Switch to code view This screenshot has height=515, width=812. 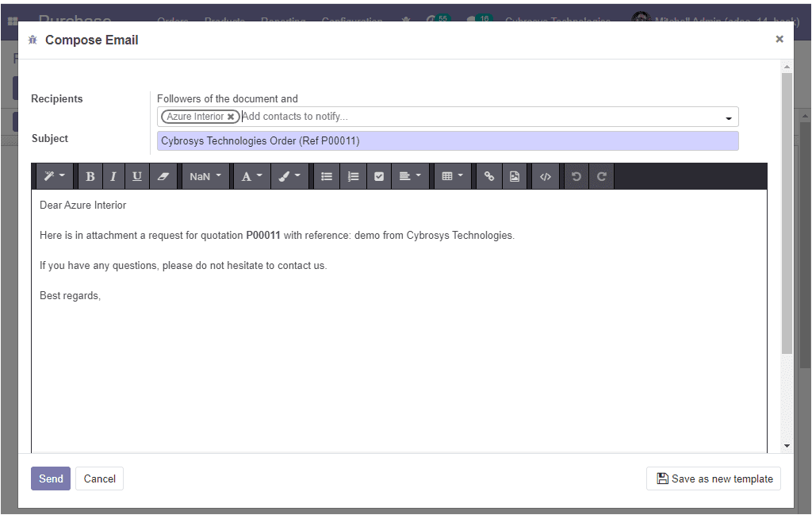tap(546, 176)
